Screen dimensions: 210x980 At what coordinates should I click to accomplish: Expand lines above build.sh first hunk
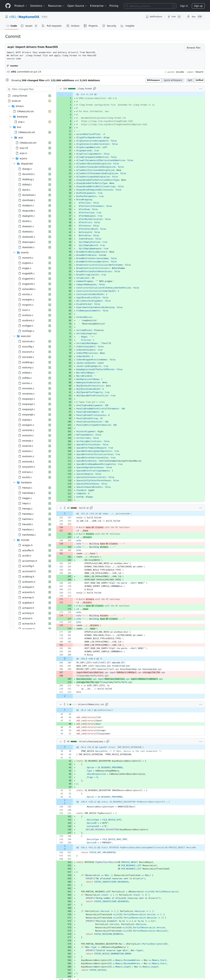point(64,513)
